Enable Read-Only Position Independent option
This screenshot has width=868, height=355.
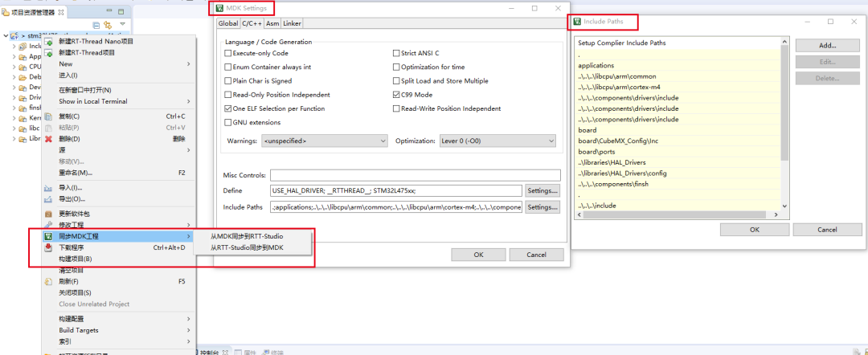227,95
